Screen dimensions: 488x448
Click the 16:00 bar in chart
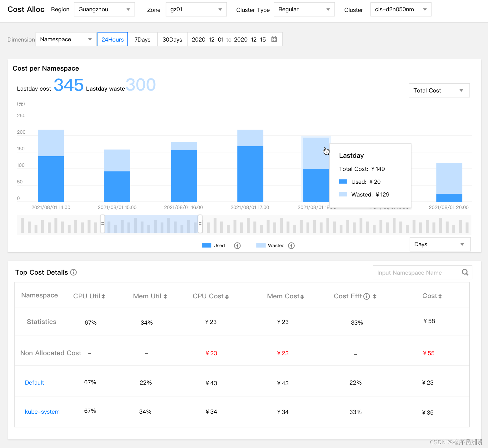[184, 172]
